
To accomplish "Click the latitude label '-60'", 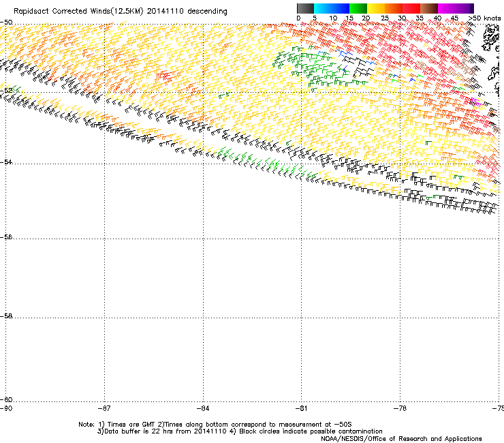I will click(x=6, y=399).
